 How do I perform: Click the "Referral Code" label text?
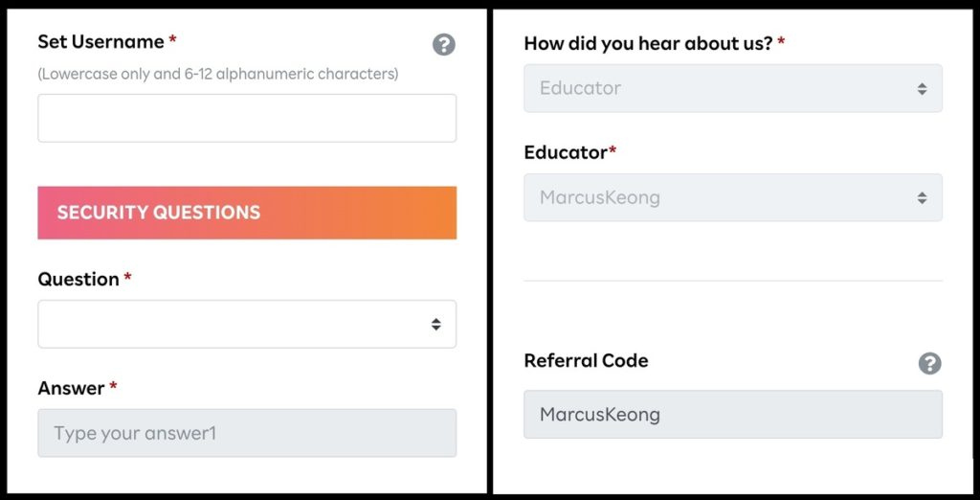click(586, 360)
